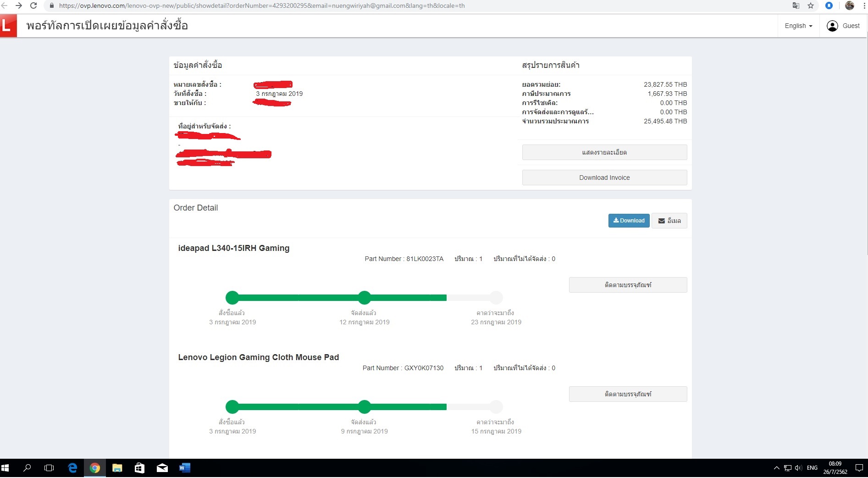Go forward with the browser arrow
This screenshot has height=478, width=868.
coord(19,6)
